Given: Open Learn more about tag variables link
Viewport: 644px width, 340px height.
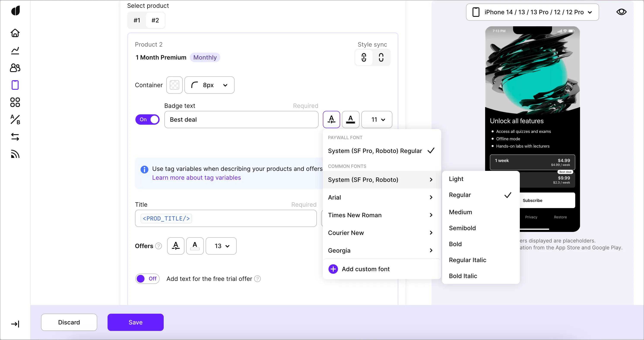Looking at the screenshot, I should [196, 178].
